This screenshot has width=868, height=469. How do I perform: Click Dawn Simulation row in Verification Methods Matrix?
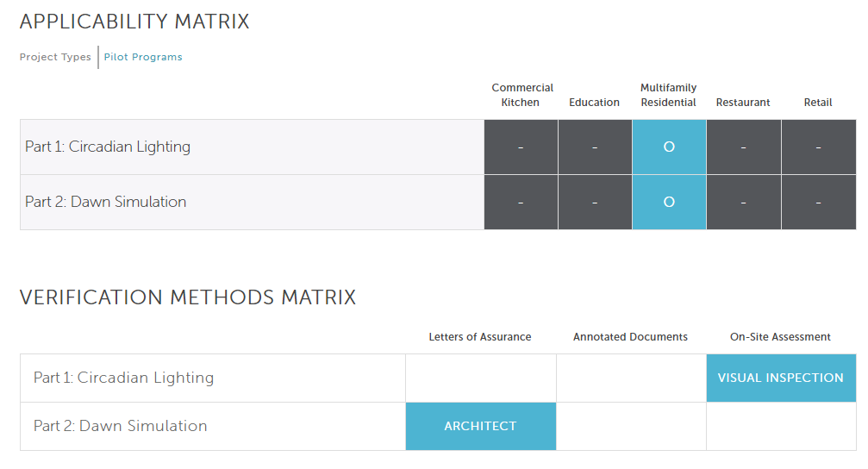121,426
